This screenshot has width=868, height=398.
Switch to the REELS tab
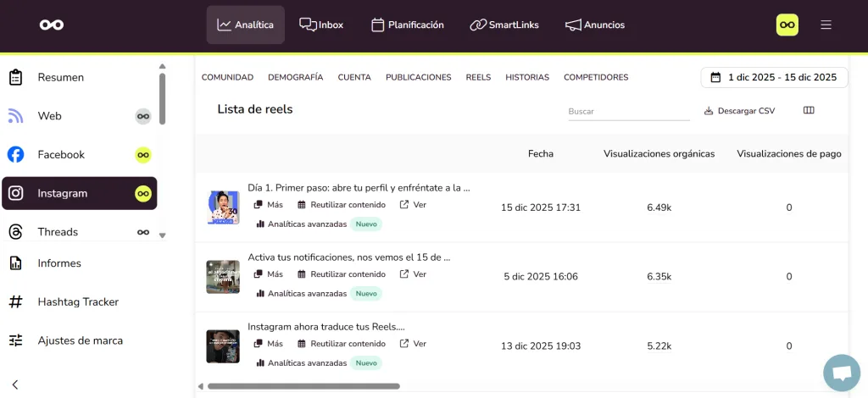tap(478, 77)
